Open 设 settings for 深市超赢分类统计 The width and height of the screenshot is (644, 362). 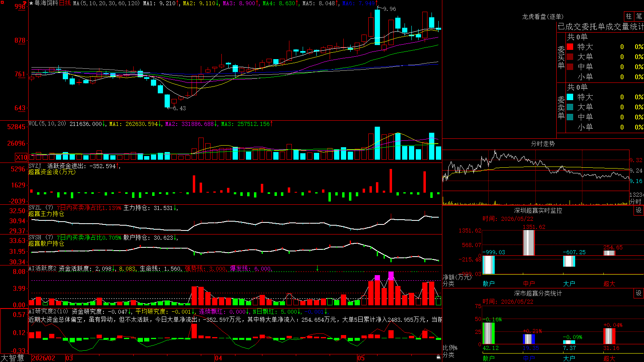click(639, 293)
